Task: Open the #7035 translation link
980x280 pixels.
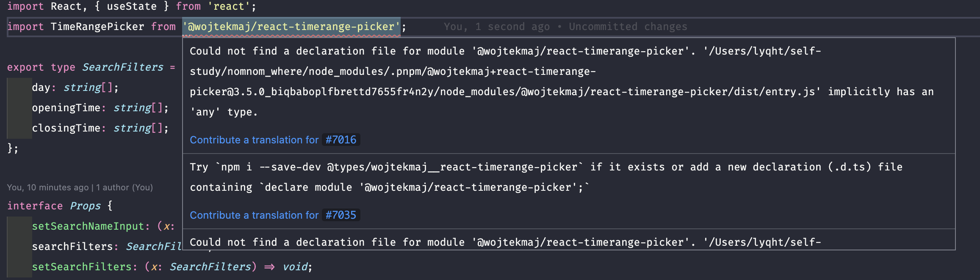Action: click(341, 215)
